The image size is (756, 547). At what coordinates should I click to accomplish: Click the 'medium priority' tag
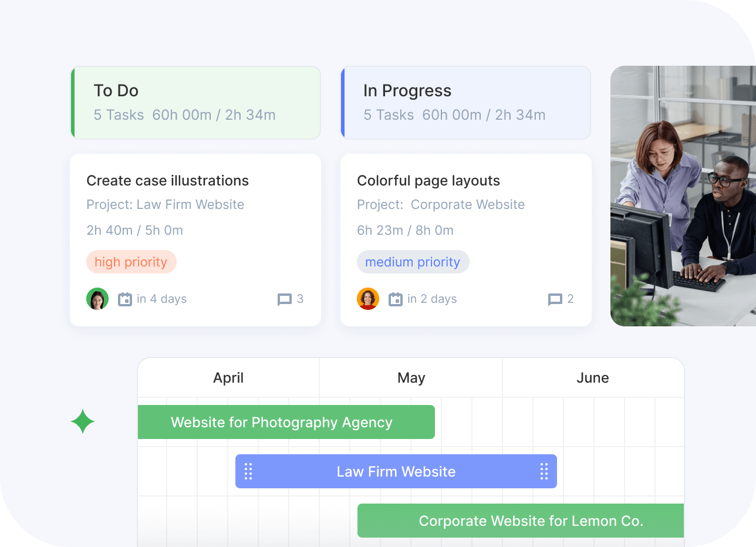413,262
